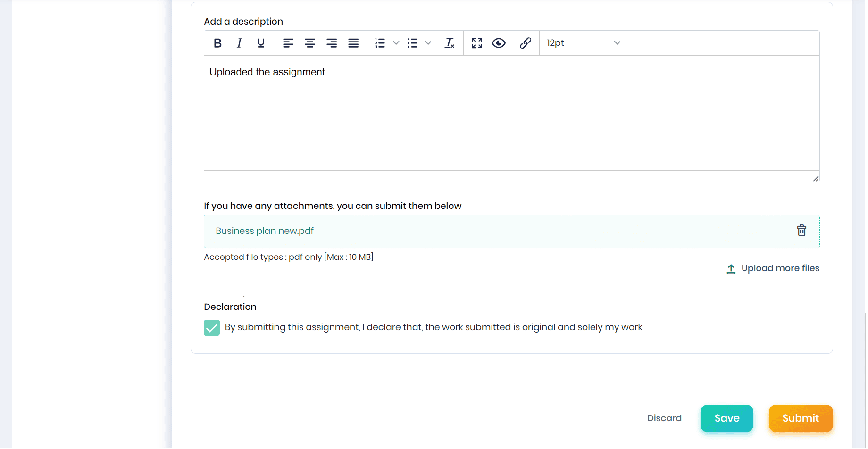This screenshot has height=449, width=868.
Task: Click the declaration statement text
Action: click(x=434, y=327)
